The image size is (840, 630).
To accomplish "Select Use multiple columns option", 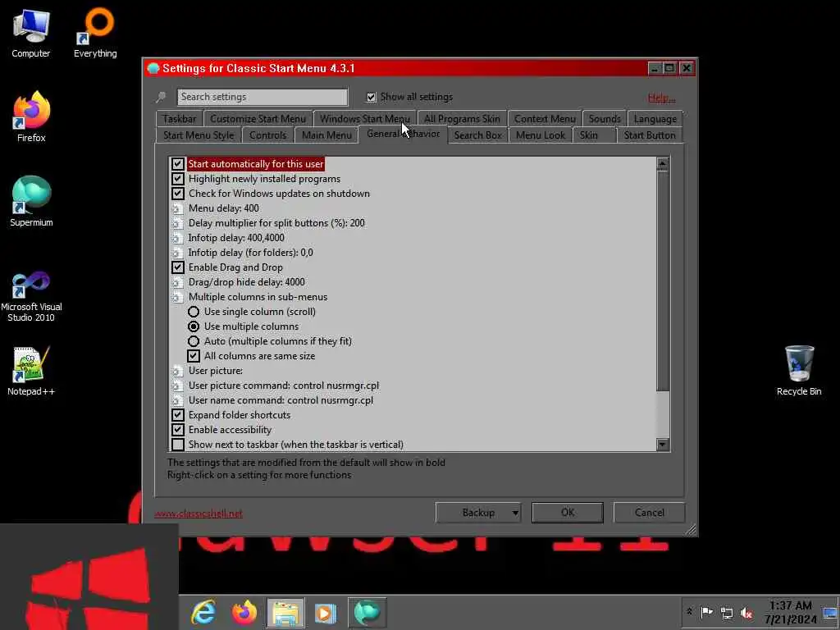I will click(x=194, y=326).
